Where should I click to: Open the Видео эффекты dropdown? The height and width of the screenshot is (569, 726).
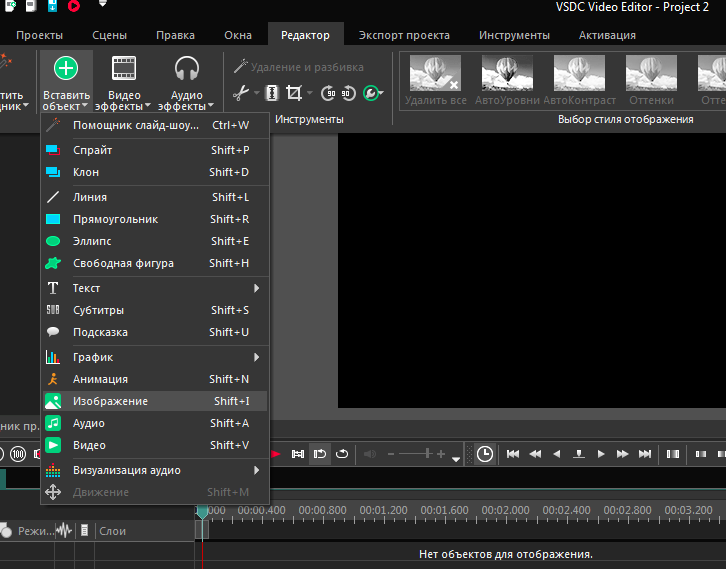[x=124, y=82]
